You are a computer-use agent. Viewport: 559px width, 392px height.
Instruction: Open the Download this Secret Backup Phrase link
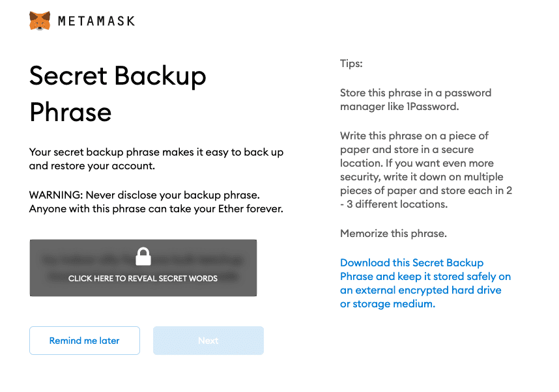412,263
